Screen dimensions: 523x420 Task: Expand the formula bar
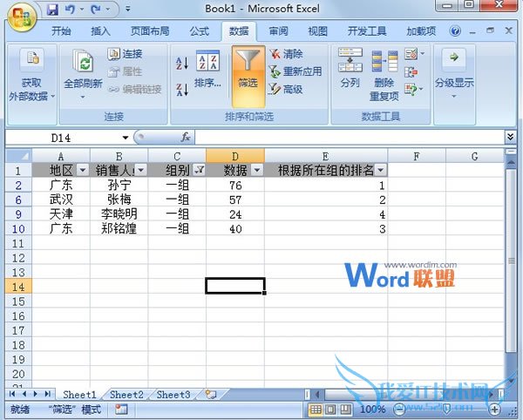click(511, 137)
